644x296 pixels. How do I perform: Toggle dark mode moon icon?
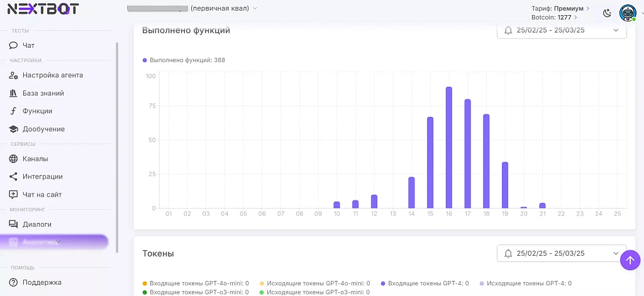(607, 13)
